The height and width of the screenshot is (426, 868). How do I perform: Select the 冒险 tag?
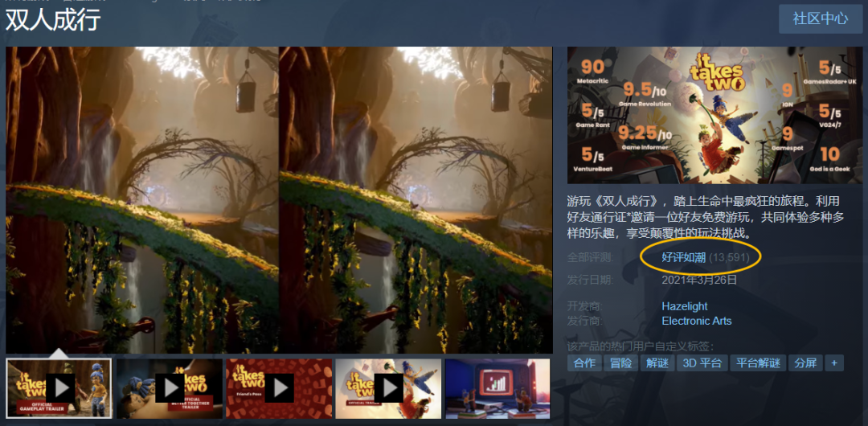click(621, 363)
